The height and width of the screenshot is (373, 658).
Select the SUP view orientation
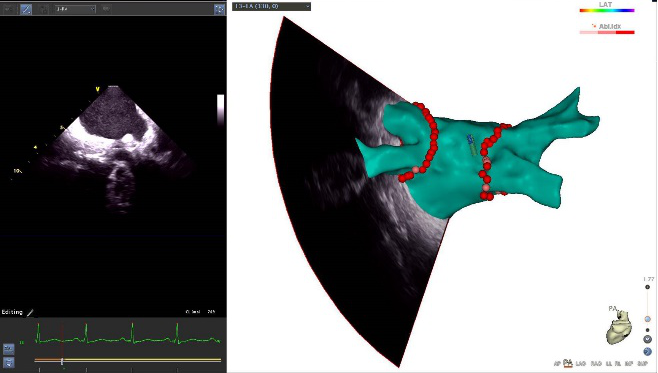tap(642, 364)
